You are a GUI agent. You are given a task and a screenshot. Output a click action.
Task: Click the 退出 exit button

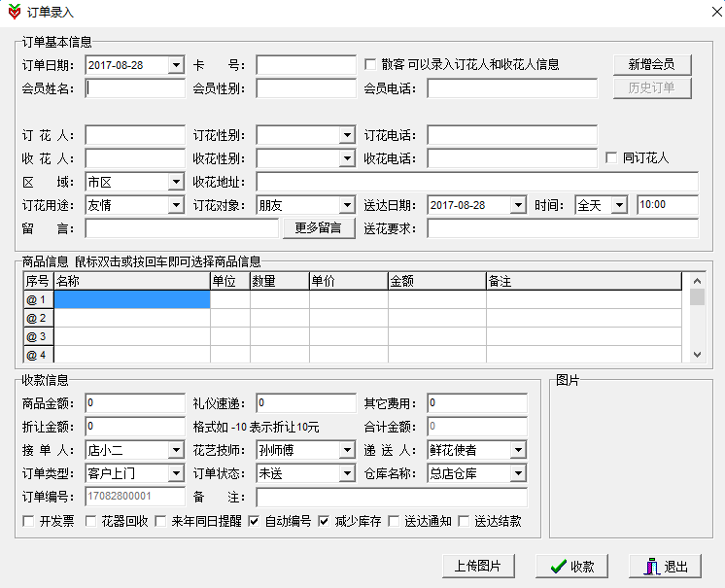click(665, 567)
